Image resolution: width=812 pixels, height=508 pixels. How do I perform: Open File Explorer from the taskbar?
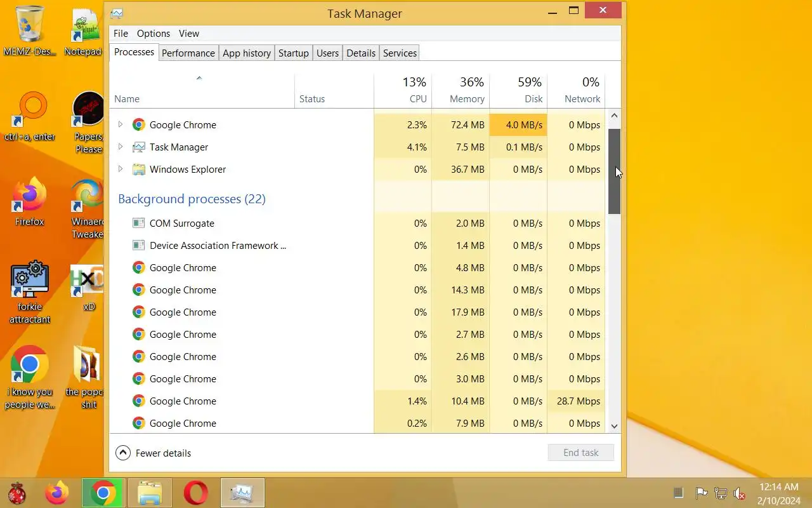[x=150, y=493]
